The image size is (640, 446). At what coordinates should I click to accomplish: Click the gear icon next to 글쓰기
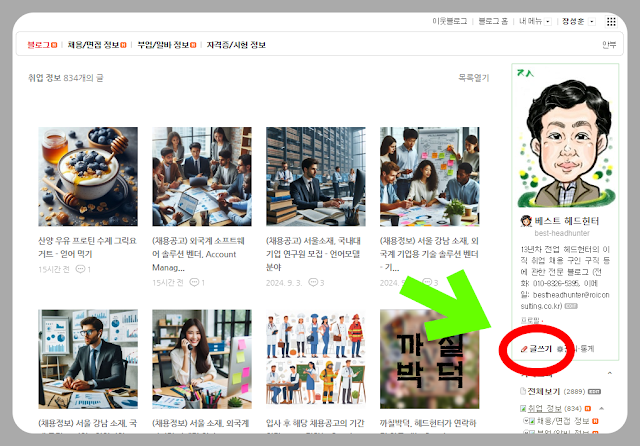(x=560, y=349)
